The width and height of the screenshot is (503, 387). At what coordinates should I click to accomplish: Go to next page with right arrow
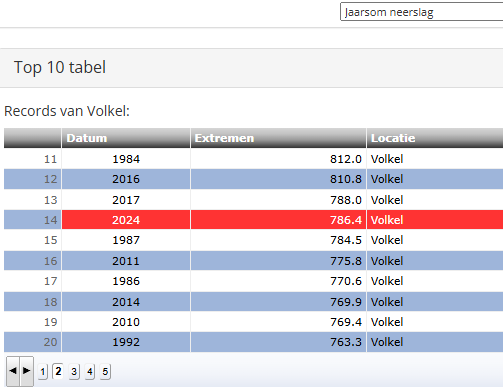(x=27, y=371)
